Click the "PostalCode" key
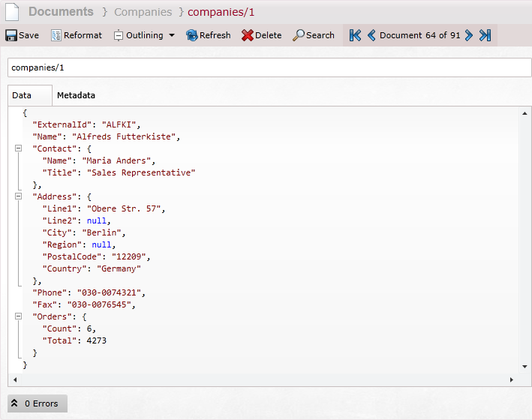Screen dimensions: 532x420 click(x=72, y=256)
